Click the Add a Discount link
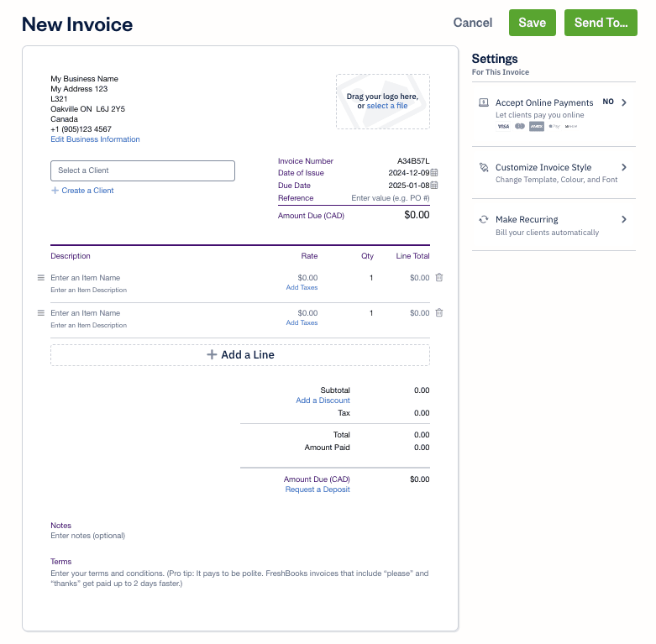The width and height of the screenshot is (656, 644). point(323,401)
